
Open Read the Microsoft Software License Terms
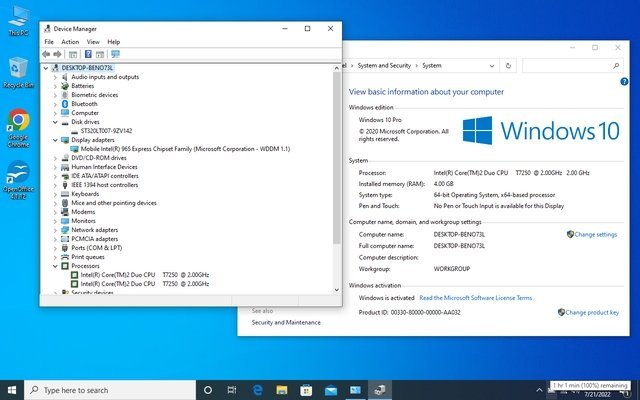pyautogui.click(x=475, y=298)
